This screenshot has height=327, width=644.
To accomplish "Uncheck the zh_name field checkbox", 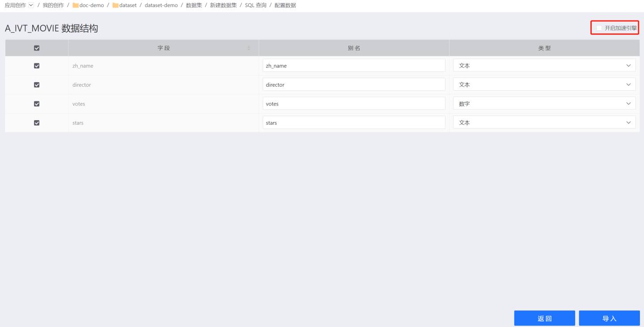I will 37,66.
